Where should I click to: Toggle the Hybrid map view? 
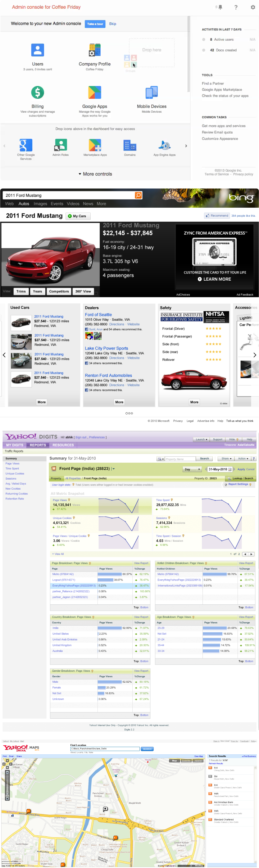[198, 761]
